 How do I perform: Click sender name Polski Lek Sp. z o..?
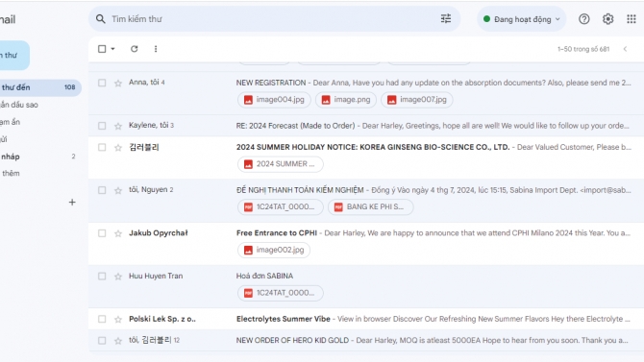[x=162, y=319]
